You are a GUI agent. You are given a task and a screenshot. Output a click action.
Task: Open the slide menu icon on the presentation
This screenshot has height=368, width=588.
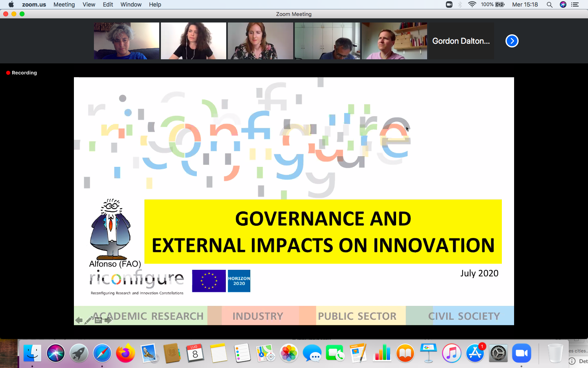[98, 320]
